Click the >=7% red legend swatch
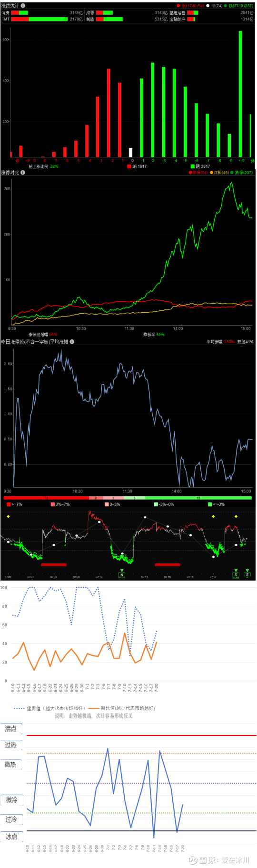This screenshot has width=257, height=868. [x=9, y=504]
